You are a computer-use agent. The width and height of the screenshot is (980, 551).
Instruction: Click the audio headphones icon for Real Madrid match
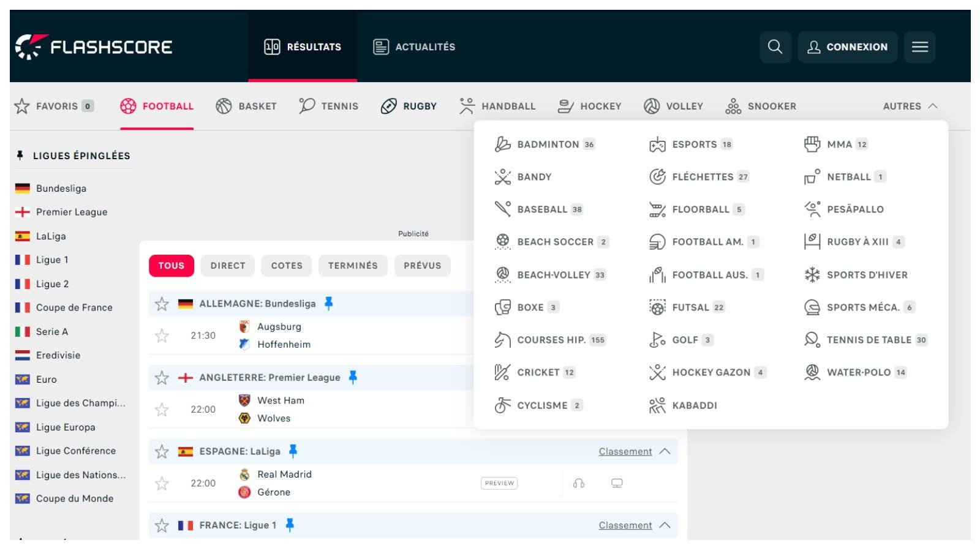pyautogui.click(x=579, y=483)
